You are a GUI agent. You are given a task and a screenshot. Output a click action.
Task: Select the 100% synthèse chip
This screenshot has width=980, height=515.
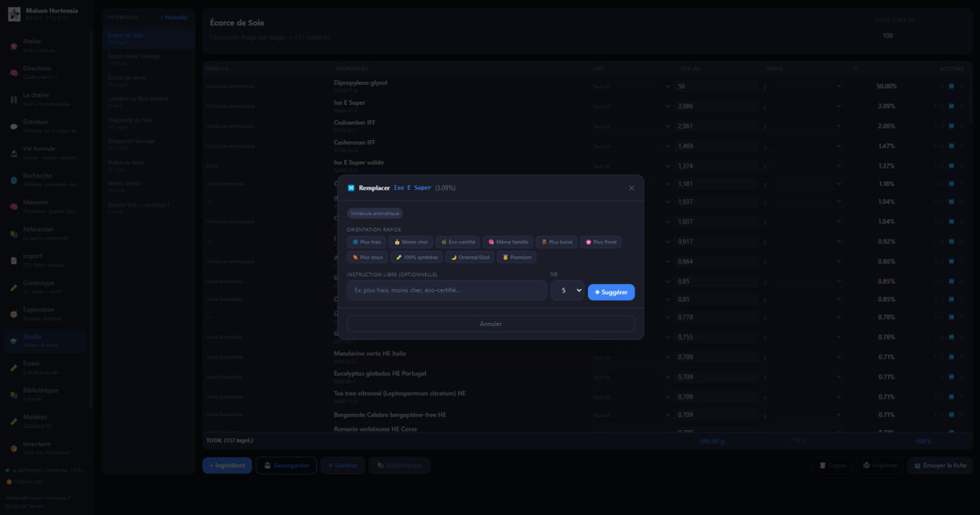[x=416, y=257]
